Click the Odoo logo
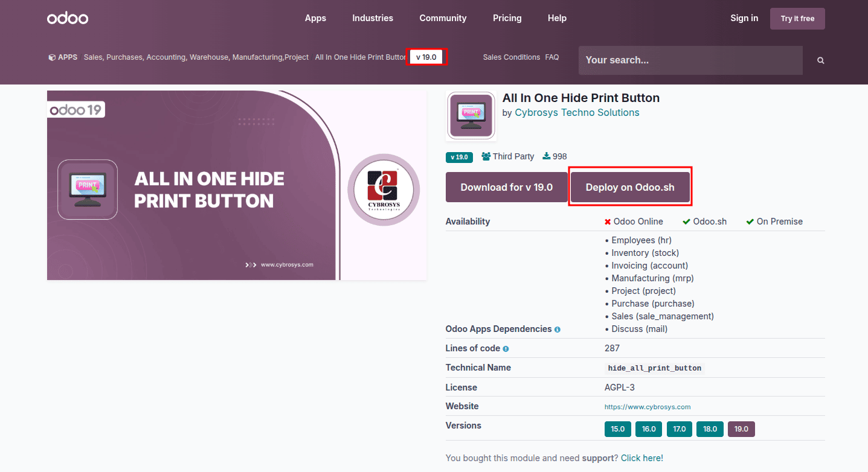This screenshot has width=868, height=472. coord(67,18)
